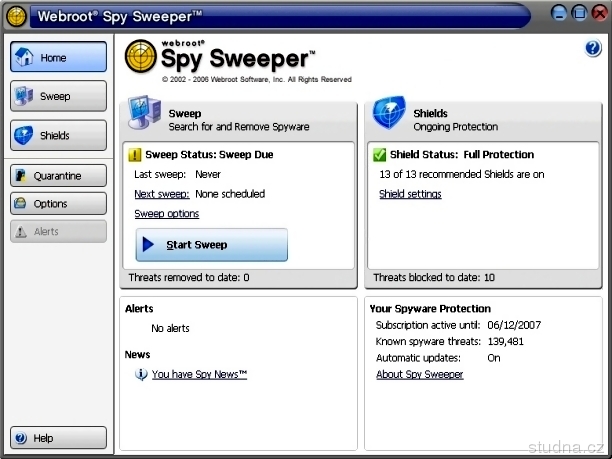Click the known threats value 139,481

click(x=505, y=342)
